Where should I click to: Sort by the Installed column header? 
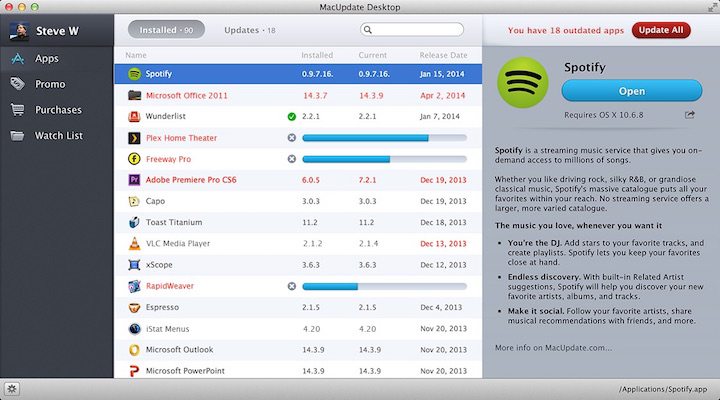pos(317,55)
